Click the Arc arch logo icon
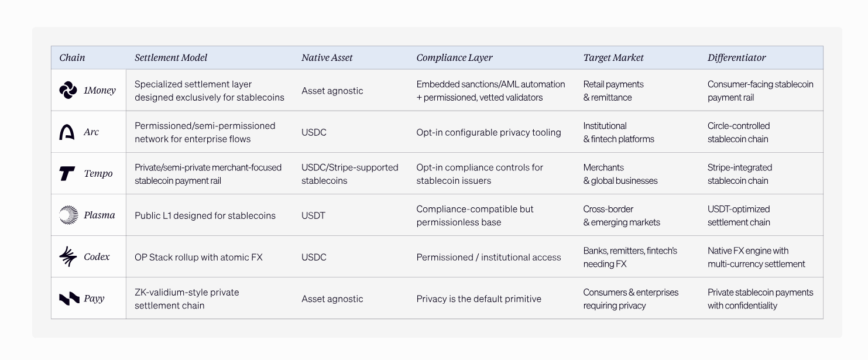 coord(67,132)
